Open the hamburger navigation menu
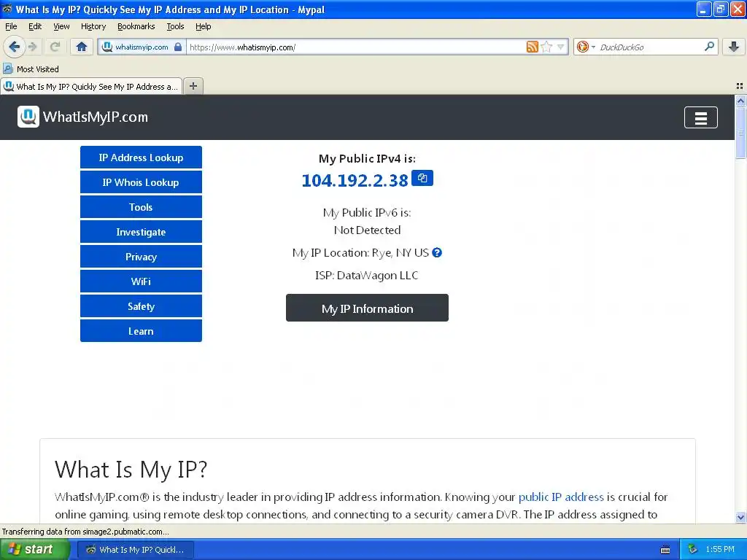This screenshot has width=747, height=560. pos(701,117)
